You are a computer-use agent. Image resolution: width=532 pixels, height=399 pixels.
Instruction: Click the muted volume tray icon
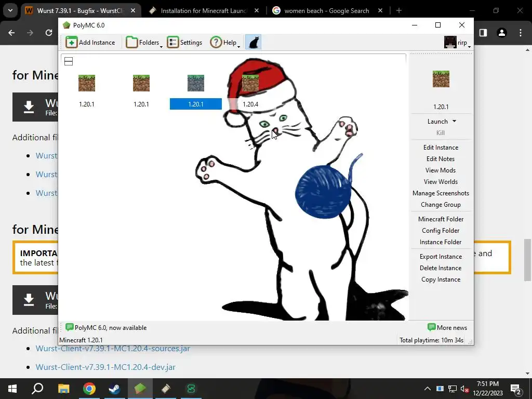465,389
